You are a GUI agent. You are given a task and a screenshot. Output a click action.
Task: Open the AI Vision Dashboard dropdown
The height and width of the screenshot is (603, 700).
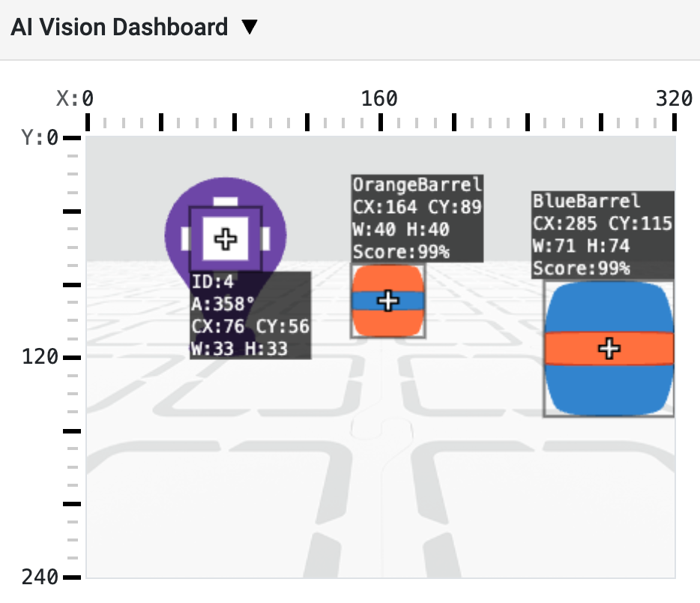coord(250,26)
